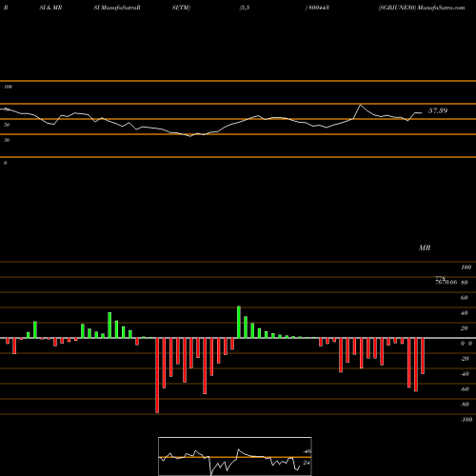Click the tallest green MR histogram bar
This screenshot has height=476, width=476.
point(239,322)
